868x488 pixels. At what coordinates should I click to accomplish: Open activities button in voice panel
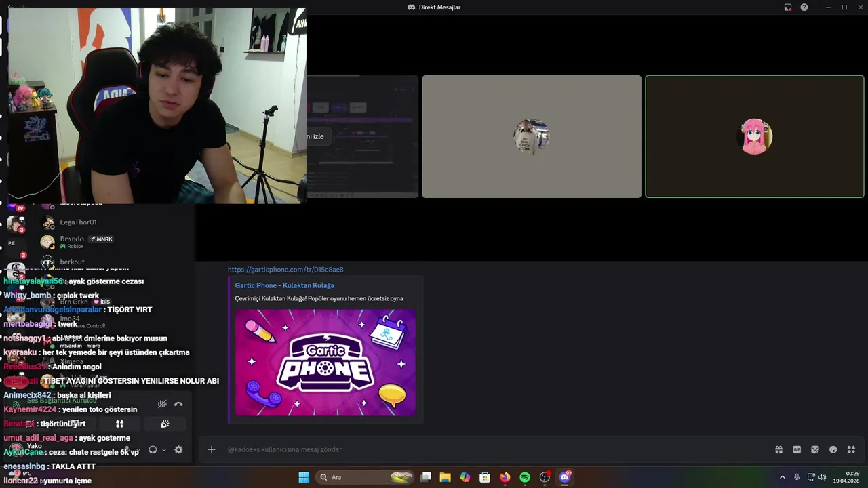[119, 424]
